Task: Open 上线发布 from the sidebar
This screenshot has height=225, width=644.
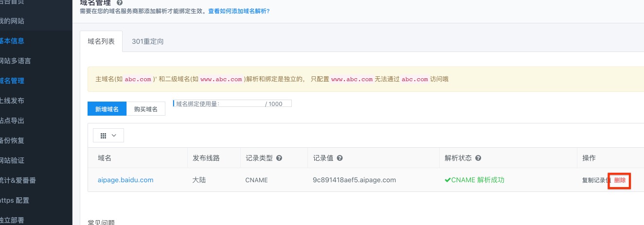Action: (12, 101)
